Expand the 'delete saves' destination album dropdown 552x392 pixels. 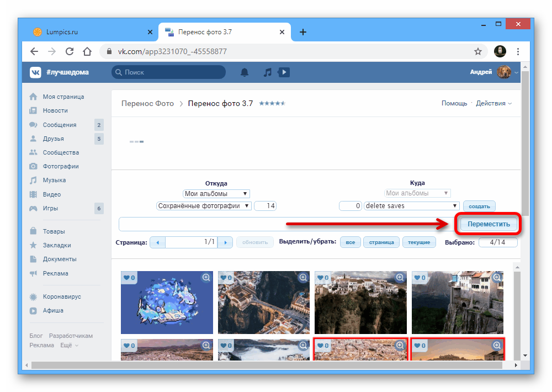click(411, 206)
